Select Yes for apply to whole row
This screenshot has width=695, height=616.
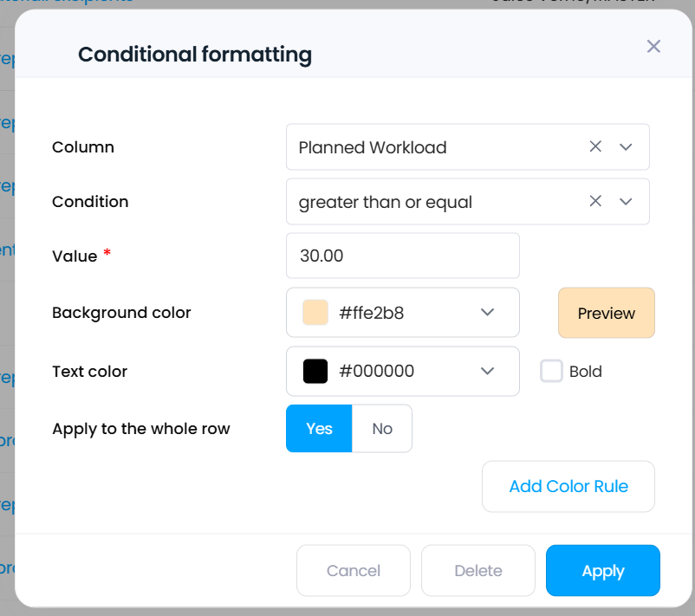tap(319, 428)
